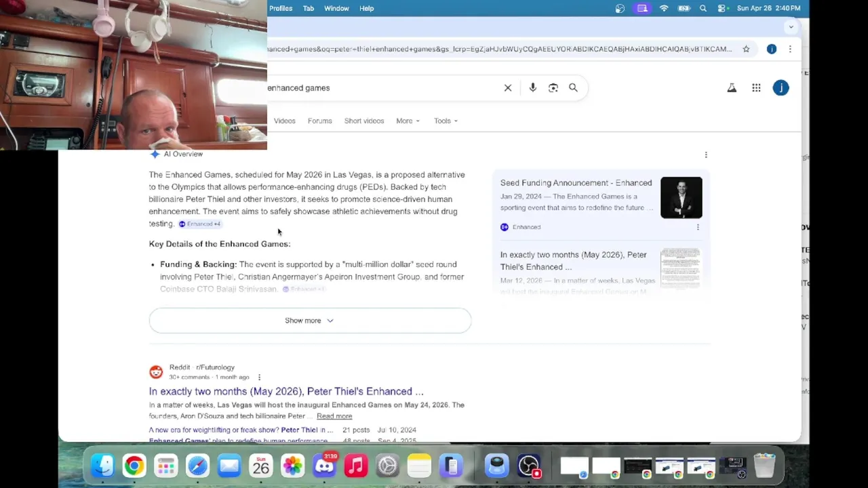Open the Seed Funding card portrait thumbnail
Image resolution: width=868 pixels, height=488 pixels.
pyautogui.click(x=682, y=197)
